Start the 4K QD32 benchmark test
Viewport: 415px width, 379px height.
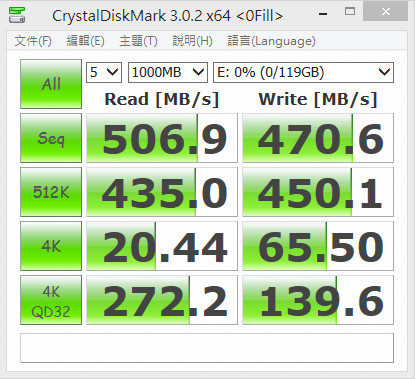tap(51, 300)
